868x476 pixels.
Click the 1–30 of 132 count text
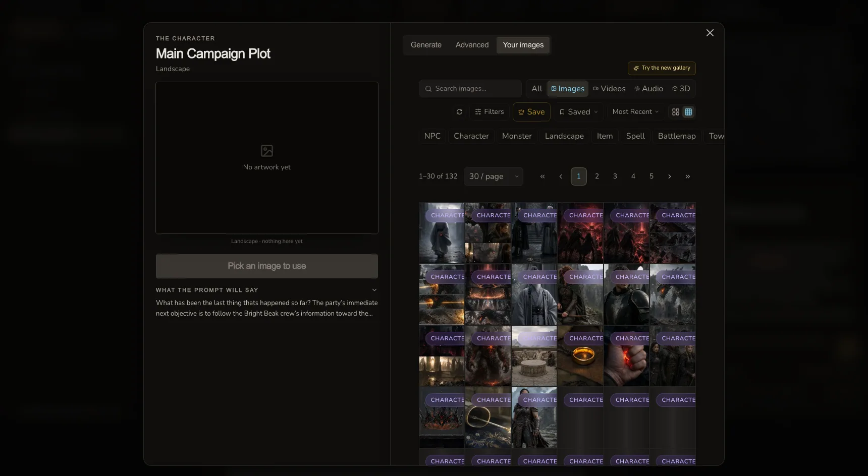[438, 176]
